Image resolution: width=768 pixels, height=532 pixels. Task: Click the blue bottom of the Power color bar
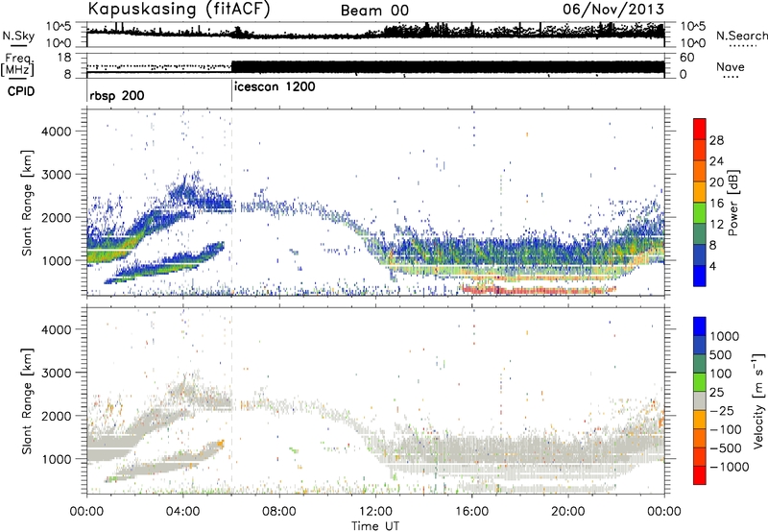700,276
